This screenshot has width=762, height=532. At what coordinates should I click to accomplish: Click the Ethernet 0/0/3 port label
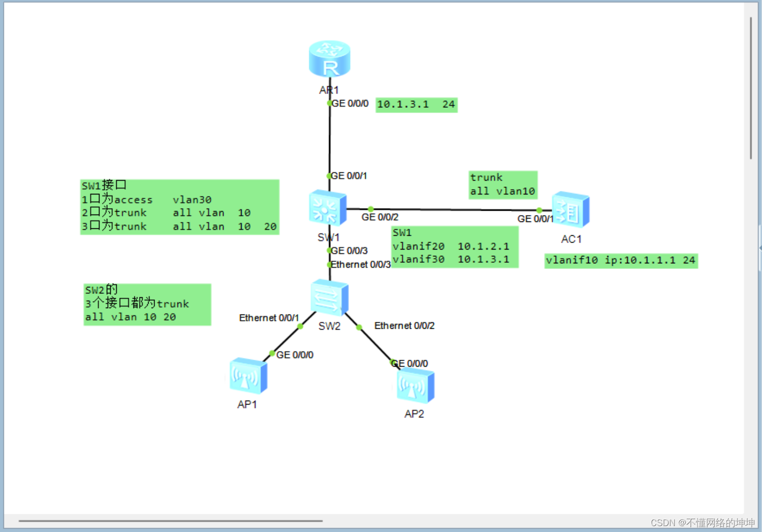coord(360,264)
